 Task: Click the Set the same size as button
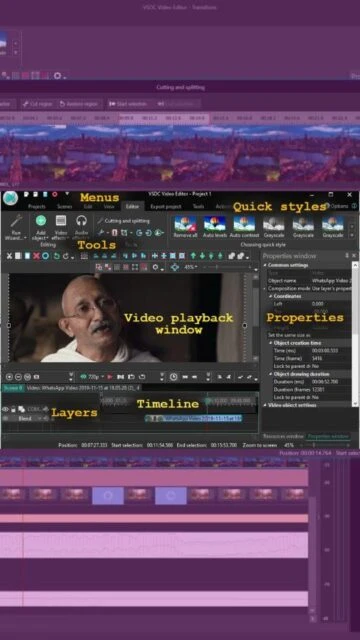coord(289,335)
